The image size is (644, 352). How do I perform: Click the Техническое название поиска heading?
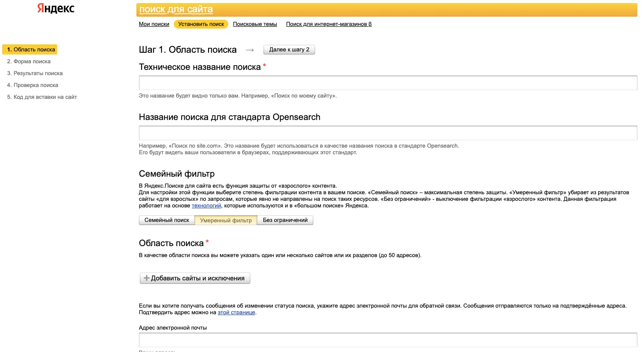point(200,67)
